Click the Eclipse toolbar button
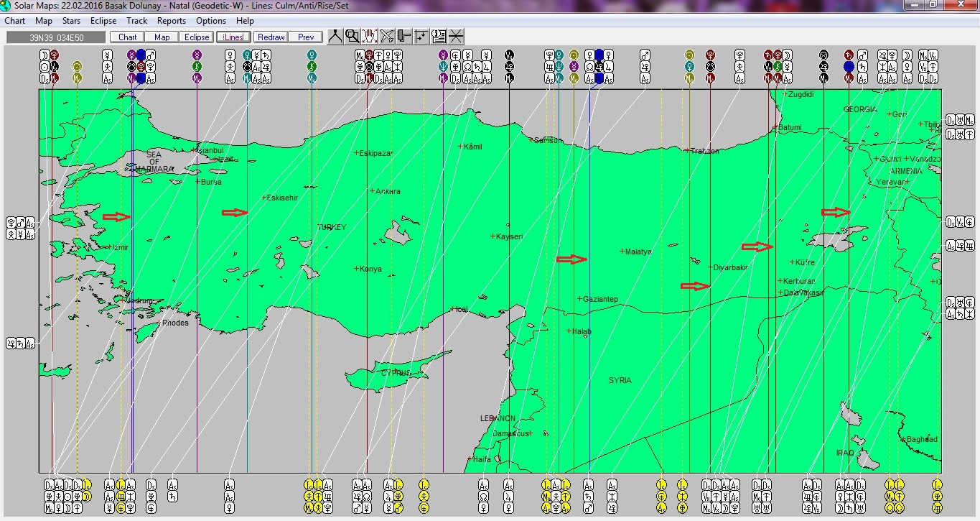Viewport: 980px width, 521px height. [197, 37]
